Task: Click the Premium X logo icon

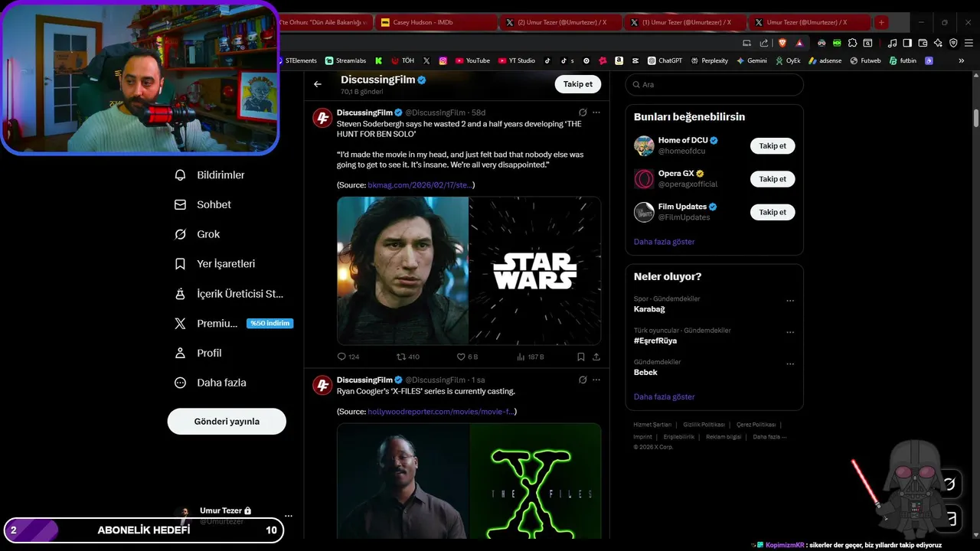Action: coord(180,324)
